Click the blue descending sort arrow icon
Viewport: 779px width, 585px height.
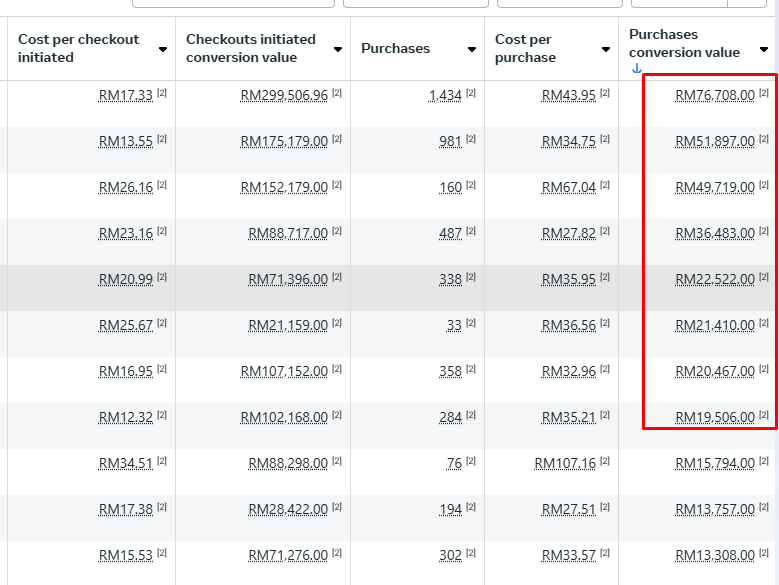(636, 69)
